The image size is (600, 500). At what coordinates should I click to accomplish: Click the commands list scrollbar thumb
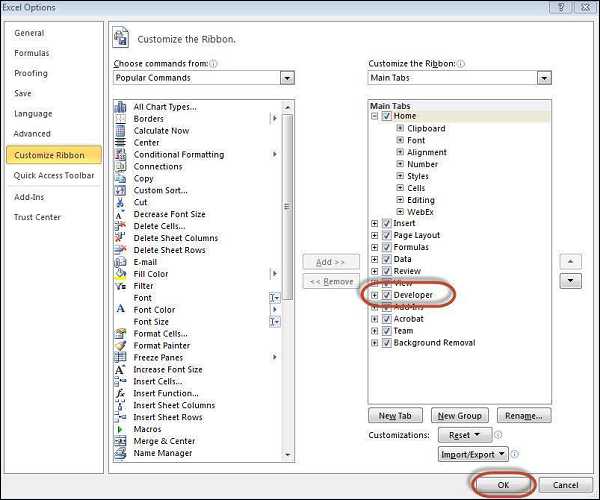pos(287,207)
